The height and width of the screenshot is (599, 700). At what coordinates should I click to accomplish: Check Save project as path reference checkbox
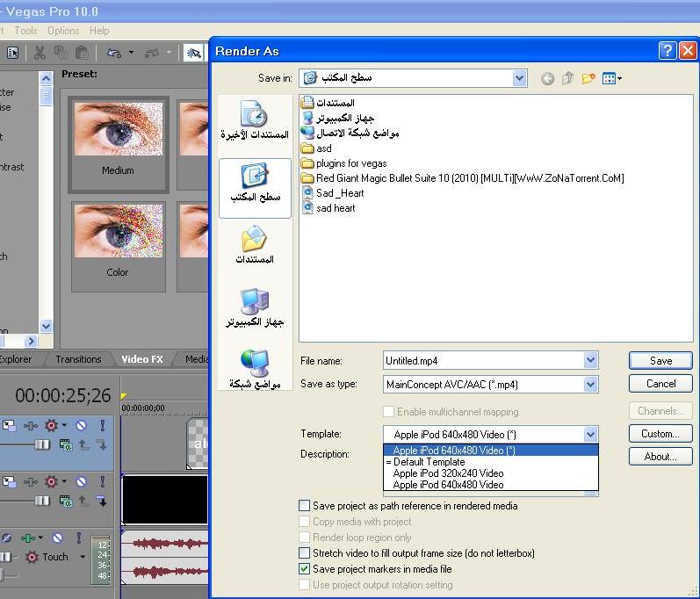pyautogui.click(x=304, y=506)
